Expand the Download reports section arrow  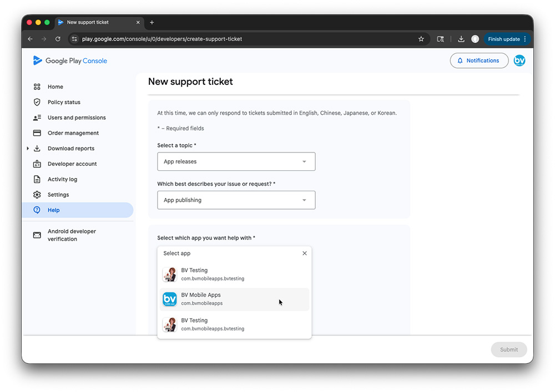tap(28, 149)
